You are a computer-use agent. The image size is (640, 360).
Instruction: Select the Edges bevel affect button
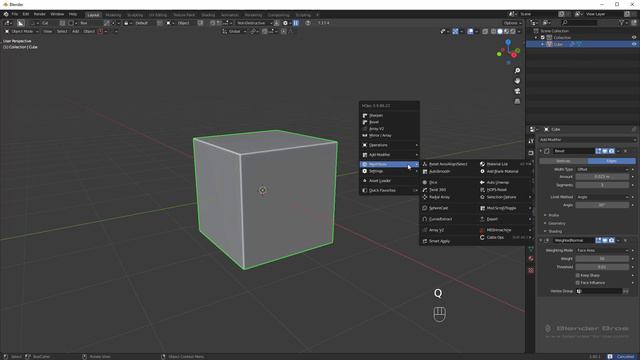pos(611,161)
